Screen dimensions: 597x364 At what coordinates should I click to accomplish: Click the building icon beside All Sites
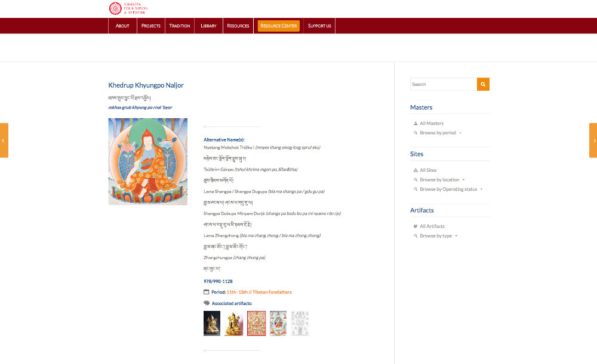tap(416, 170)
